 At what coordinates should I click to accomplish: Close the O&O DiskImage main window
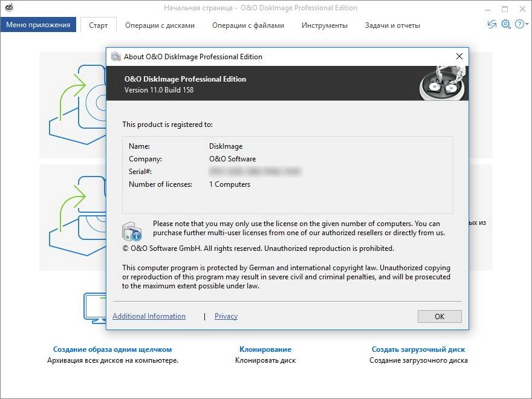click(522, 9)
